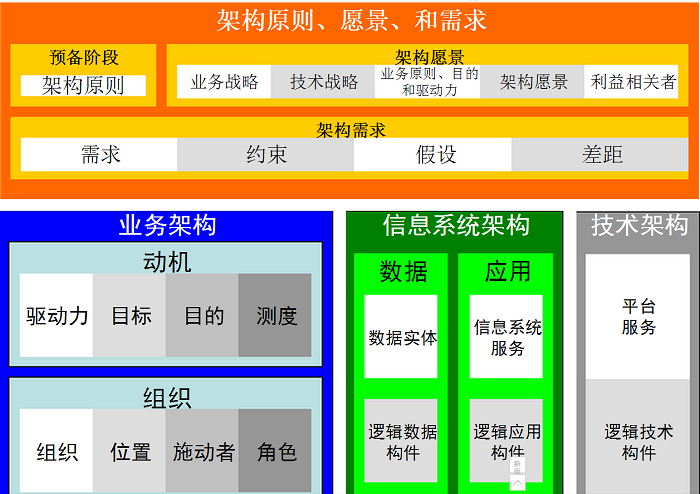The image size is (700, 494).
Task: Select the 约束 cell
Action: (266, 154)
